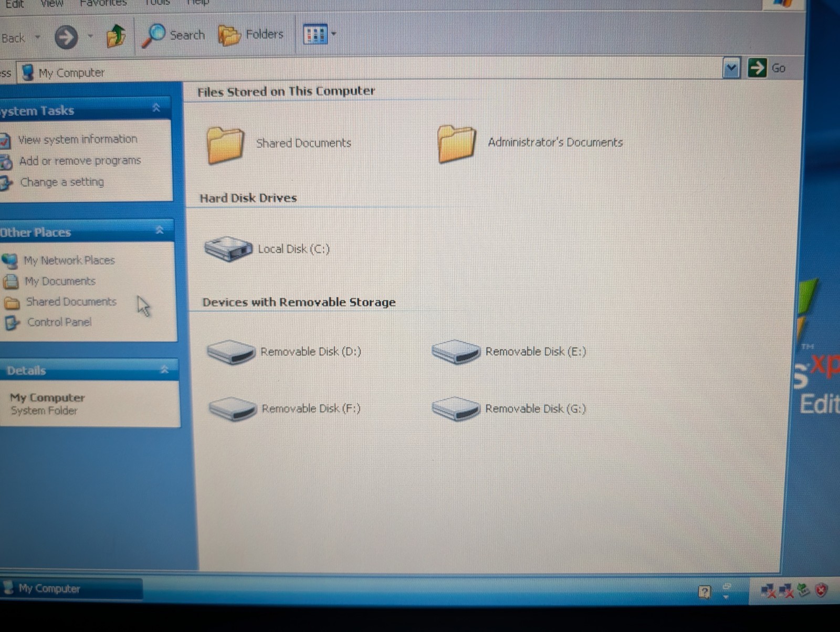Click the red security shield tray icon
The width and height of the screenshot is (840, 632).
pyautogui.click(x=821, y=590)
